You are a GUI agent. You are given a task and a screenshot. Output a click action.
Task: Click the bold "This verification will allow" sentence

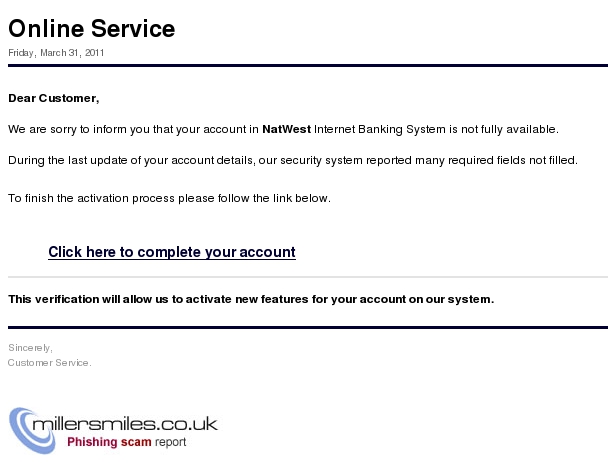(x=251, y=299)
